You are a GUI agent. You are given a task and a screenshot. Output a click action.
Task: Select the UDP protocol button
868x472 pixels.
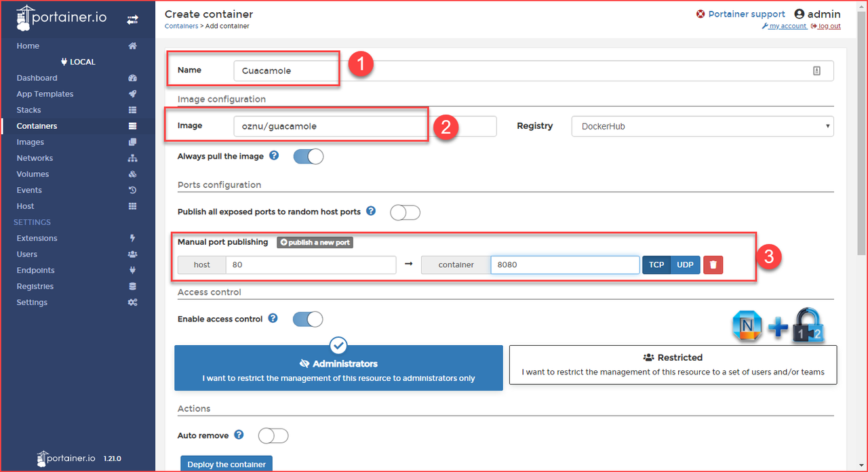pyautogui.click(x=686, y=264)
